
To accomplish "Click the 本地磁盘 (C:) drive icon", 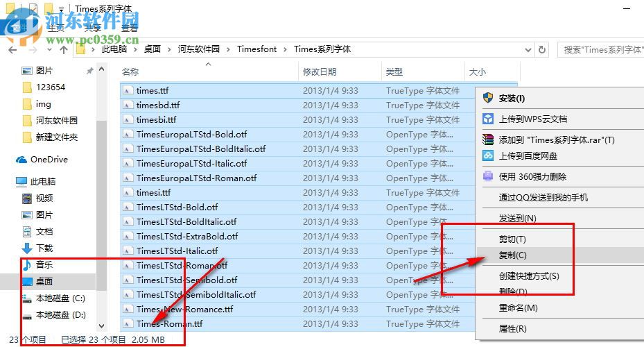I will 27,298.
